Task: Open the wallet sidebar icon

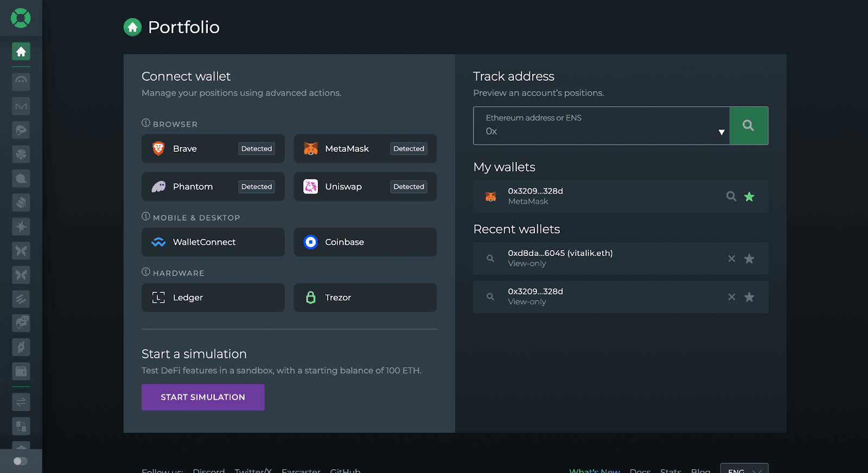Action: pos(21,372)
